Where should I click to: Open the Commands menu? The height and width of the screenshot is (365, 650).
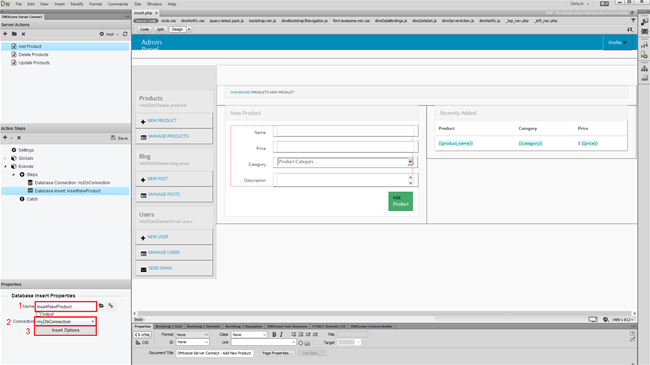pyautogui.click(x=118, y=4)
